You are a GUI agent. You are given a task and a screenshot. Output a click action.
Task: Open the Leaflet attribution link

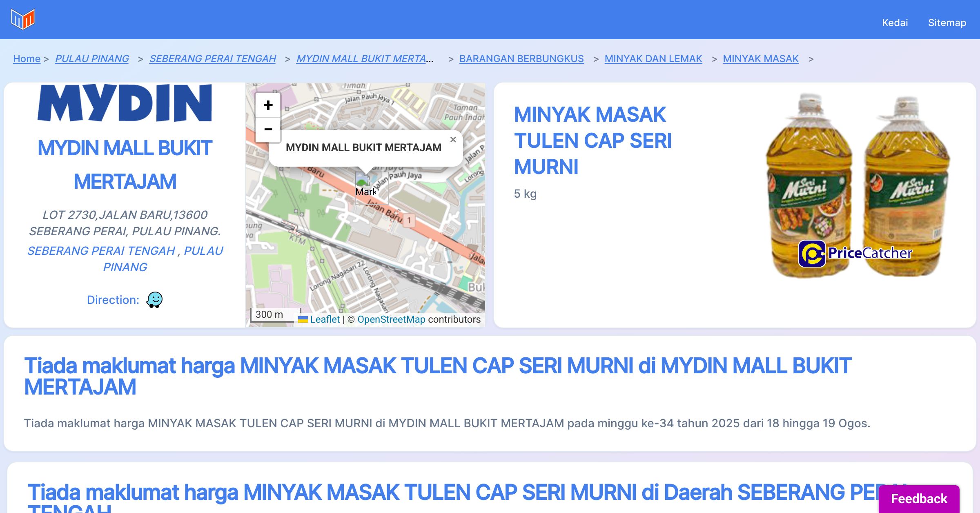coord(325,319)
